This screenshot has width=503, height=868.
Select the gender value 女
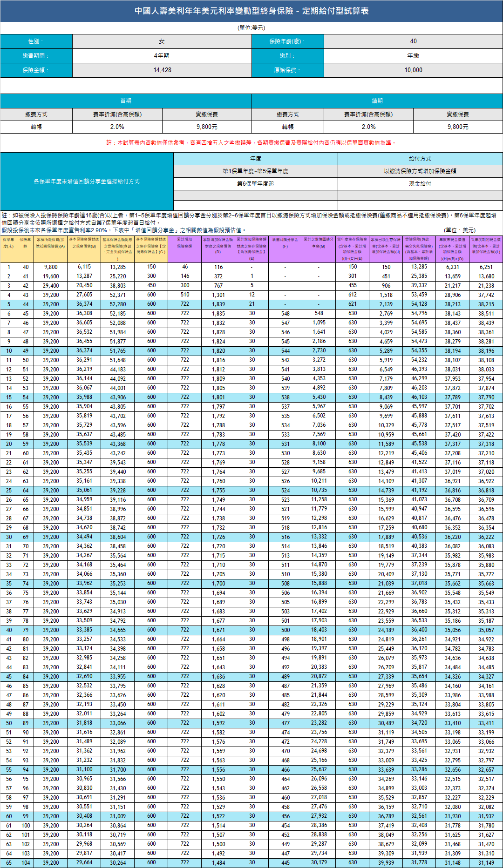[162, 41]
